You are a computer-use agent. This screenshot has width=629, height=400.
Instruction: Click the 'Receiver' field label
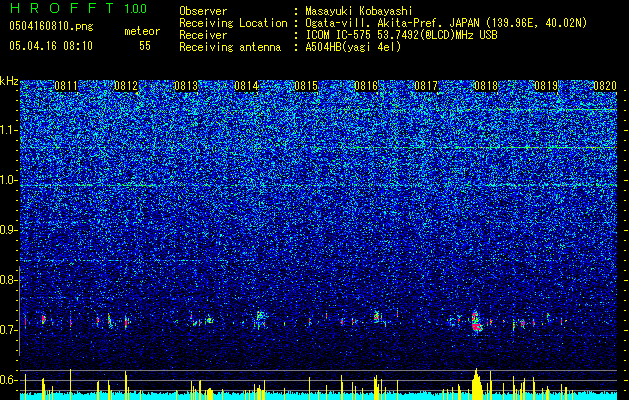click(x=203, y=35)
